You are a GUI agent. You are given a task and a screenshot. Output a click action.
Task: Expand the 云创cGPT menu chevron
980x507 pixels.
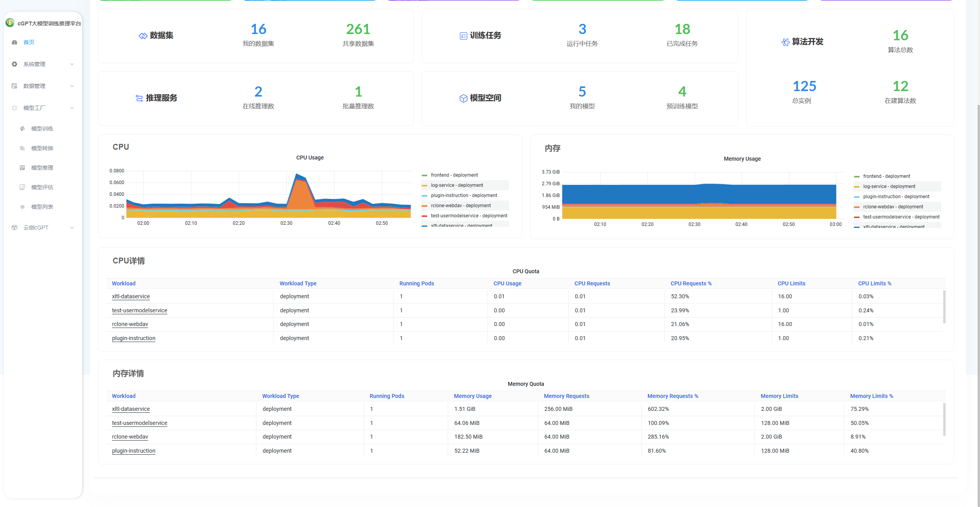(72, 228)
